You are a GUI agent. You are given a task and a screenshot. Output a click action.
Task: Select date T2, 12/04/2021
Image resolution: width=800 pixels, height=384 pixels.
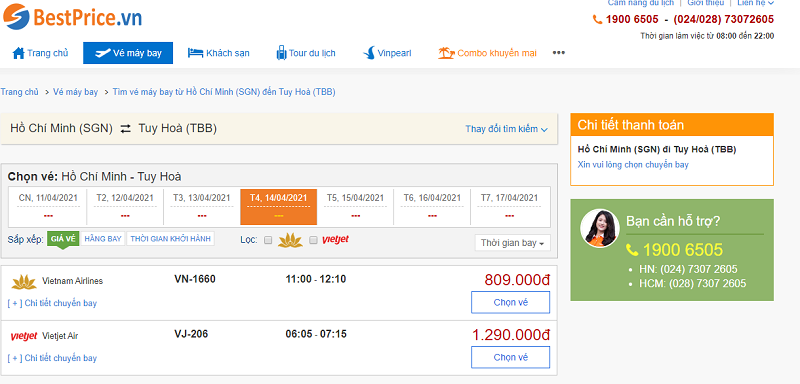(125, 207)
